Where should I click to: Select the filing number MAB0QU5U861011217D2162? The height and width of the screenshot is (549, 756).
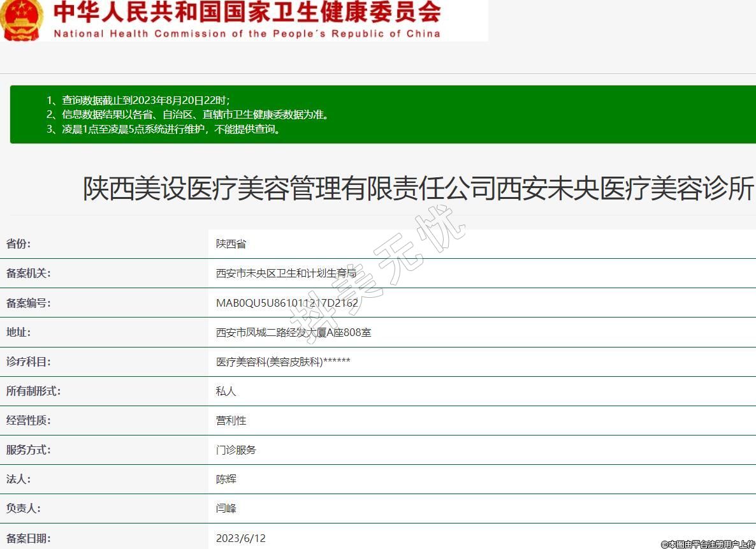(287, 303)
